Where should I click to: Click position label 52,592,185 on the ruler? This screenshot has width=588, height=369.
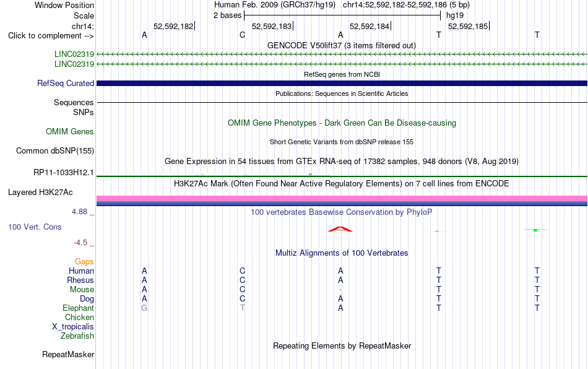468,26
